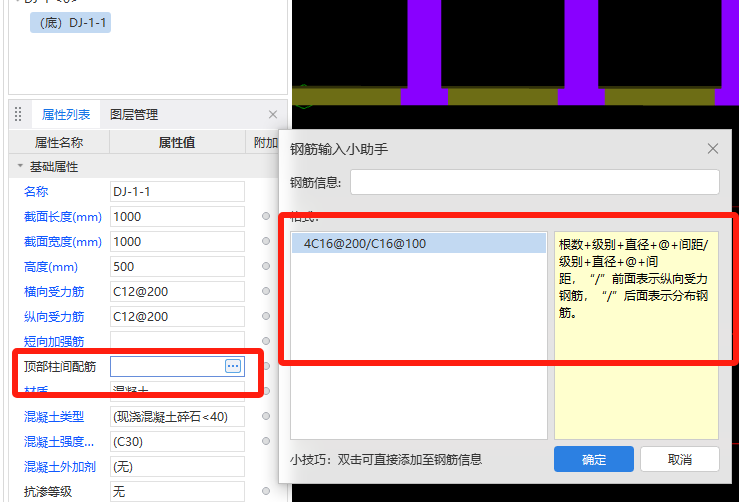The height and width of the screenshot is (502, 739).
Task: Edit the 截面长度 value 1000
Action: (177, 216)
